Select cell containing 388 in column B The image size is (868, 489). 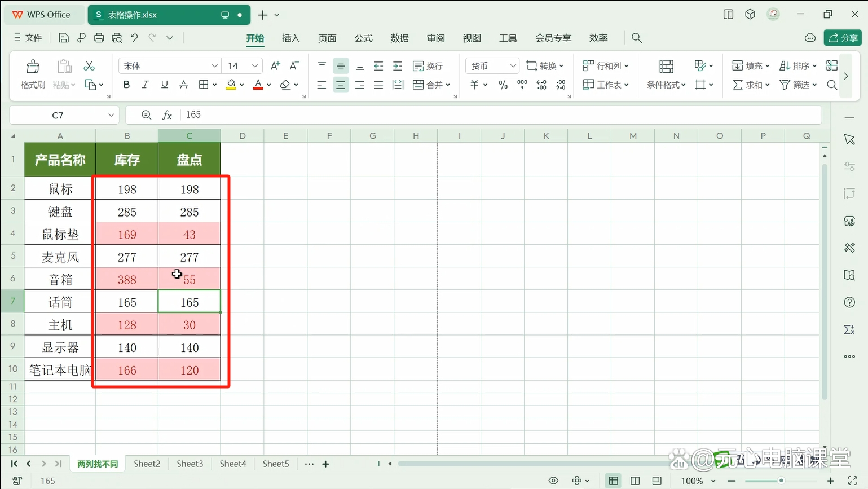click(x=127, y=279)
